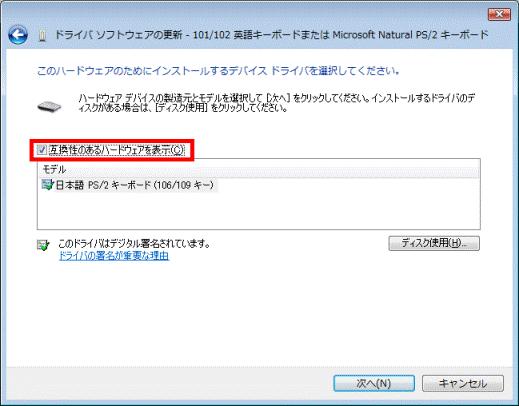Click the hardware device icon beside instructions
This screenshot has height=406, width=519.
49,106
